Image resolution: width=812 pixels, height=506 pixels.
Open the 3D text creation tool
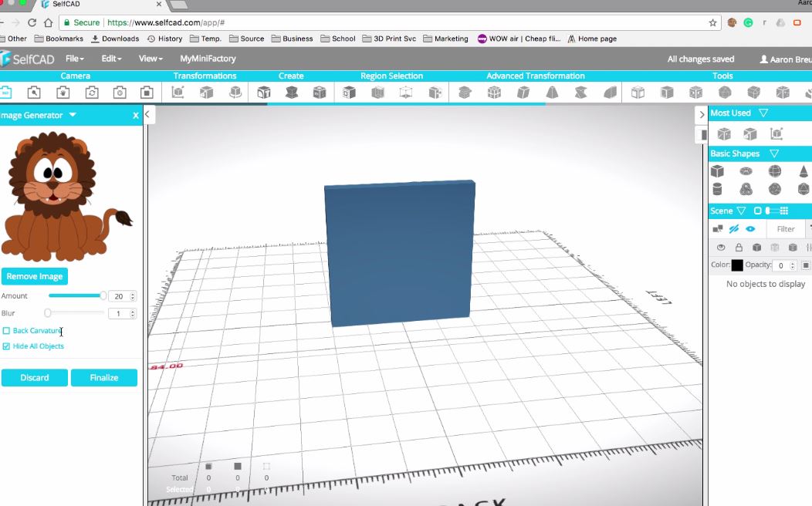point(263,93)
